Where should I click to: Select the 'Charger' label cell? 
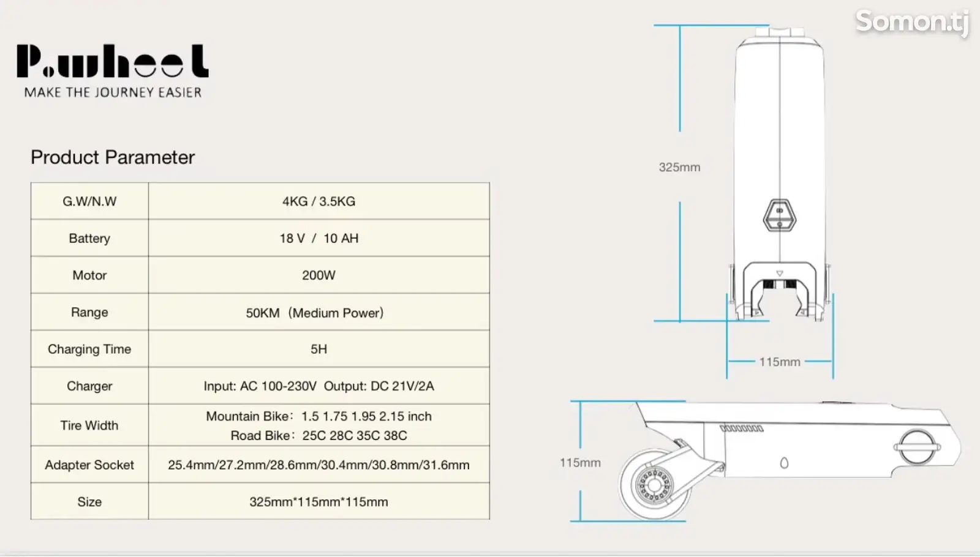click(x=89, y=386)
